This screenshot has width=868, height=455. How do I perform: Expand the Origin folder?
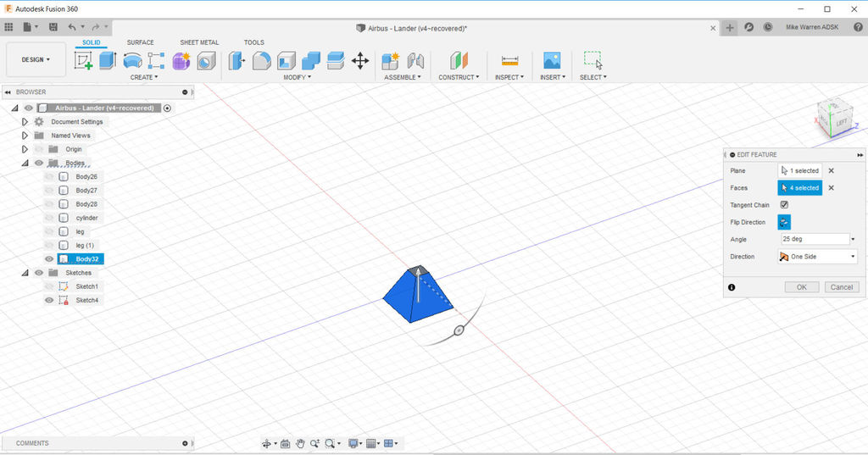(x=25, y=149)
